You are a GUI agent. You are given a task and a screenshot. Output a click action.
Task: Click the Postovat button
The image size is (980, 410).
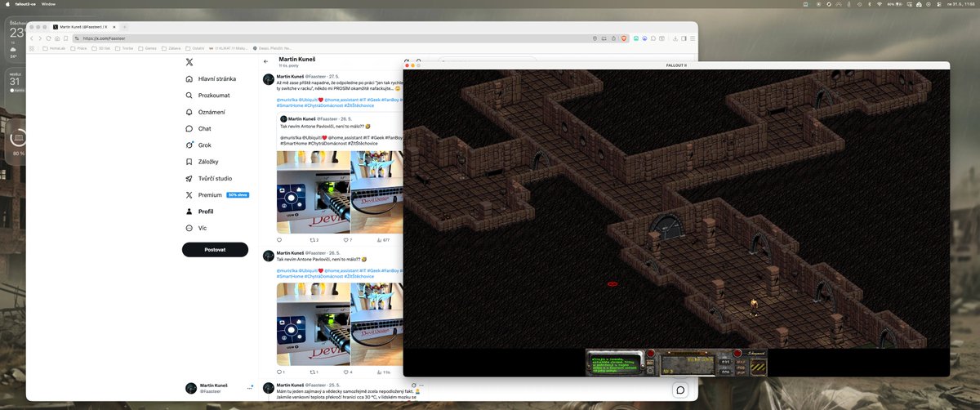pos(215,249)
